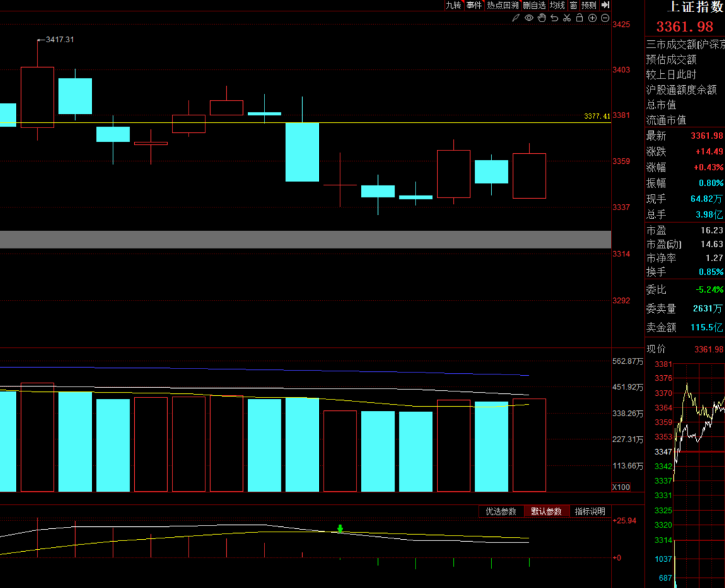The width and height of the screenshot is (725, 588).
Task: Zoom out with the minus circle icon
Action: 605,18
